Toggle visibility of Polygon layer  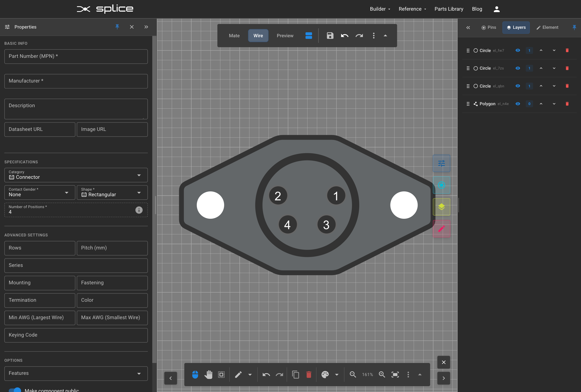(x=518, y=104)
